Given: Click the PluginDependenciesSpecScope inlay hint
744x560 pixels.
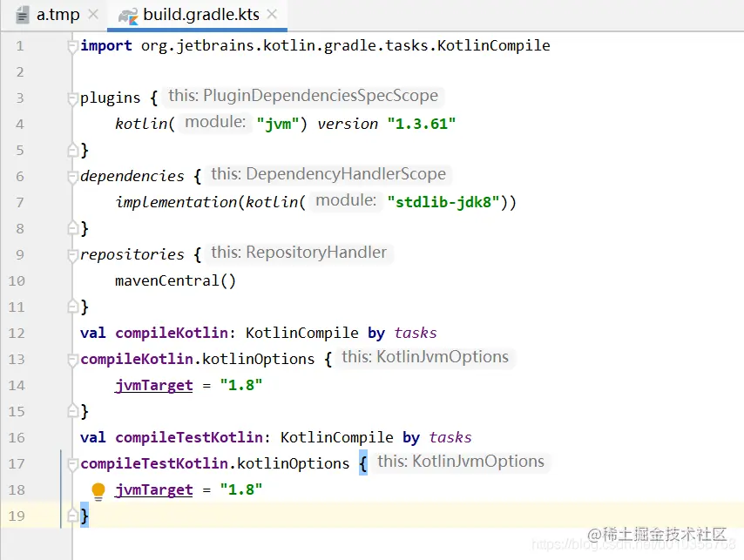Looking at the screenshot, I should pyautogui.click(x=303, y=96).
